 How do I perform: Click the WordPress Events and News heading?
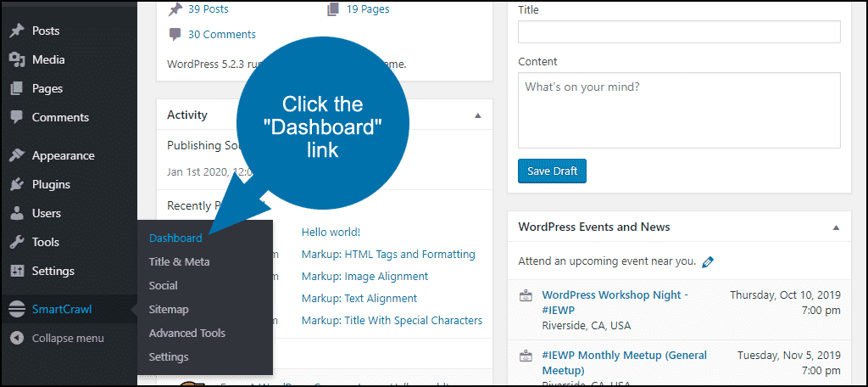(x=594, y=227)
